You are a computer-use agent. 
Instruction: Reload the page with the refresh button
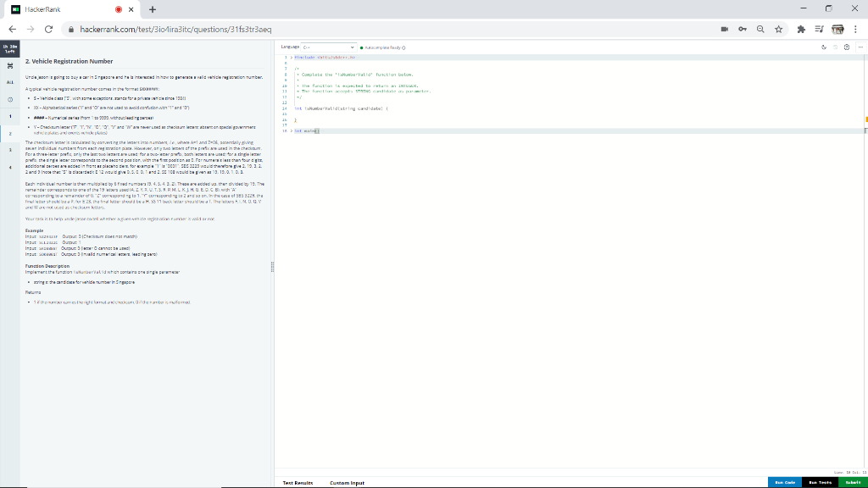pyautogui.click(x=47, y=29)
